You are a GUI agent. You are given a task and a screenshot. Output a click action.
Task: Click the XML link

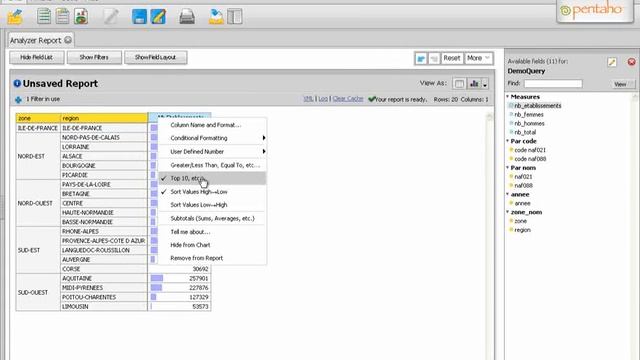tap(309, 99)
